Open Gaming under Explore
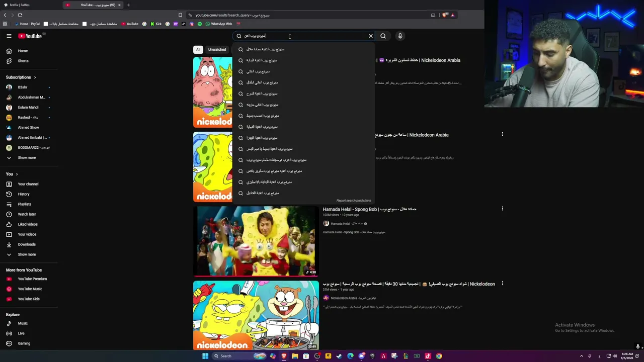644x362 pixels. click(x=28, y=343)
